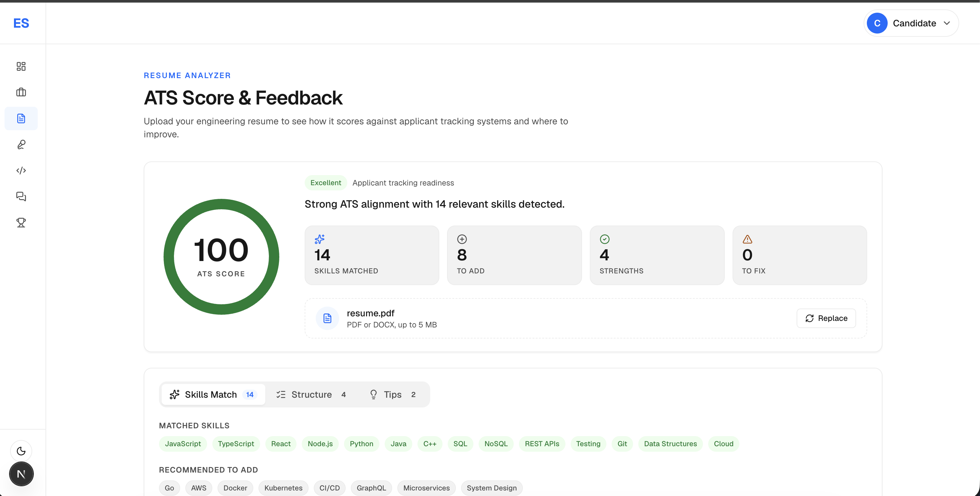
Task: Click the JavaScript matched skill chip
Action: (x=183, y=444)
